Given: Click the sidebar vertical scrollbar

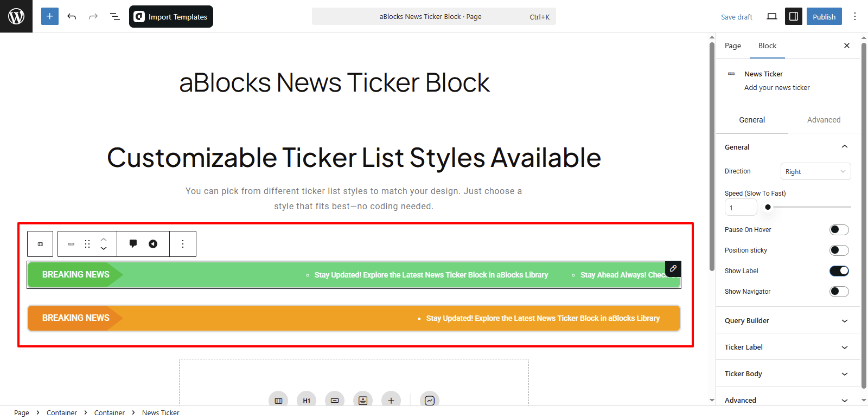Looking at the screenshot, I should [864, 215].
